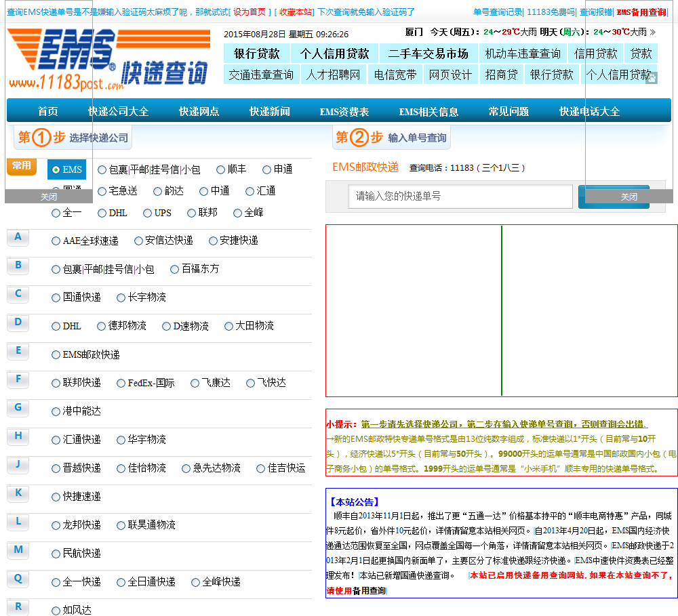Open the 交通违章查询 ad link

(x=261, y=75)
